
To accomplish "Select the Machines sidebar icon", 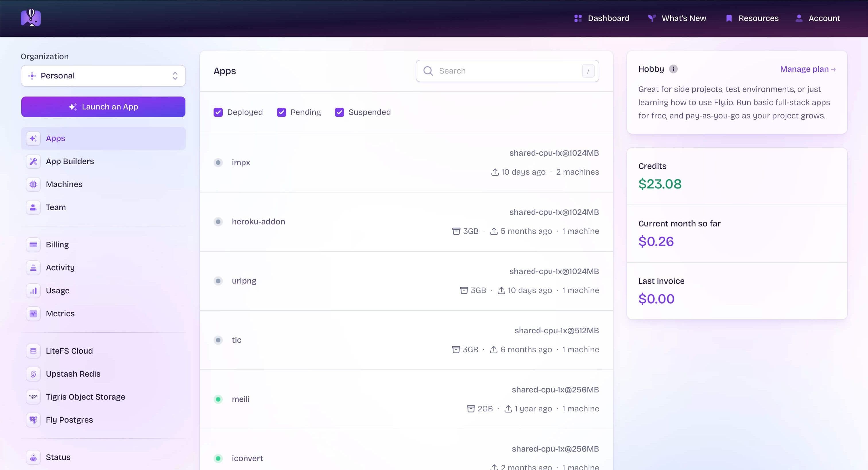I will tap(33, 184).
